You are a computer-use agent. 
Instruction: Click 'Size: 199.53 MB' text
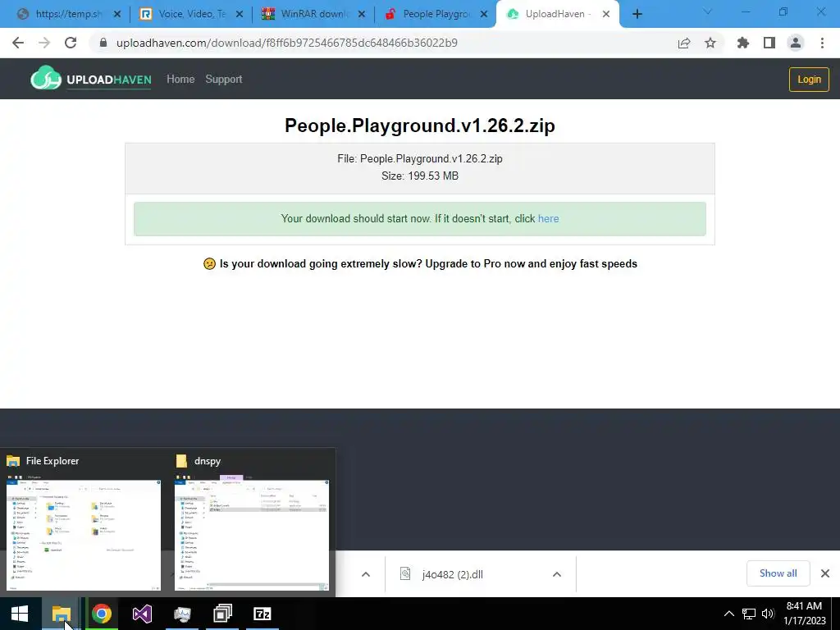(420, 176)
